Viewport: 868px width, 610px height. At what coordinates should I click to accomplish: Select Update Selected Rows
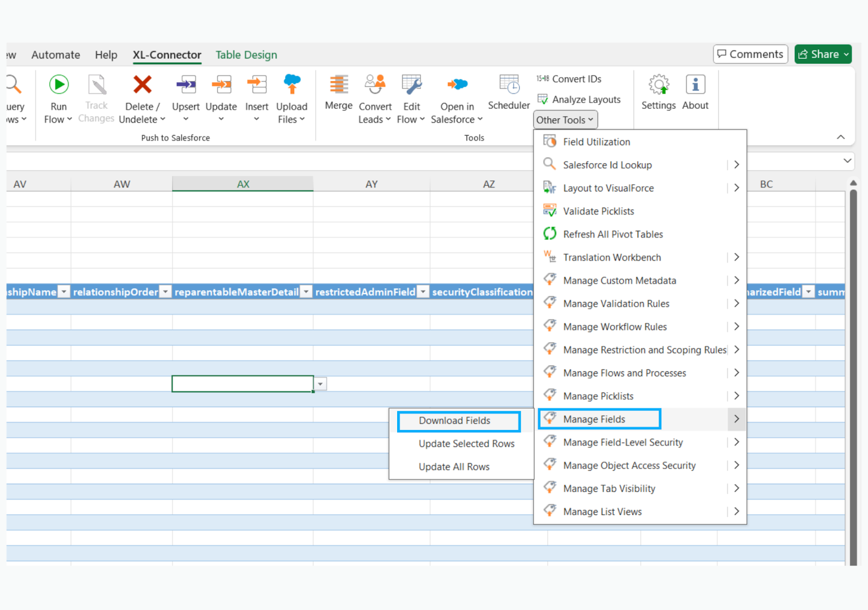coord(462,444)
